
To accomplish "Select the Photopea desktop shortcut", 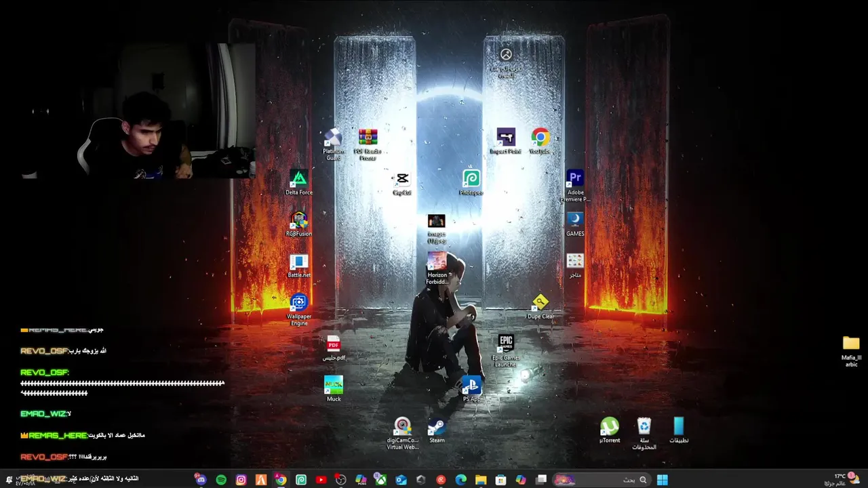I will click(x=471, y=183).
